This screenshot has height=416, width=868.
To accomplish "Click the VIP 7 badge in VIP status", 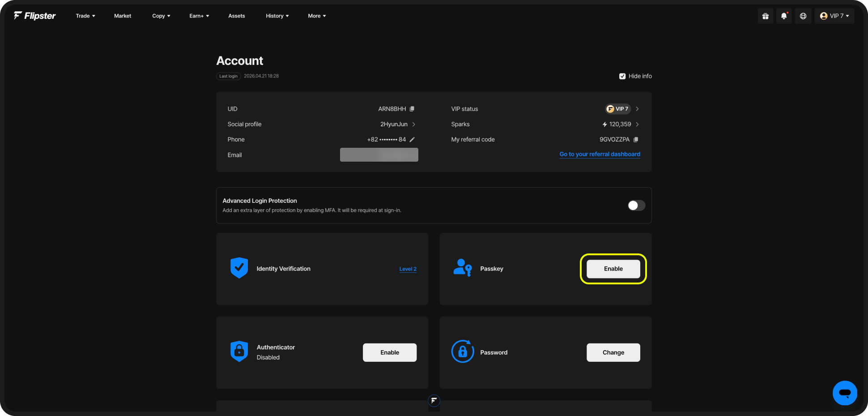I will coord(618,109).
